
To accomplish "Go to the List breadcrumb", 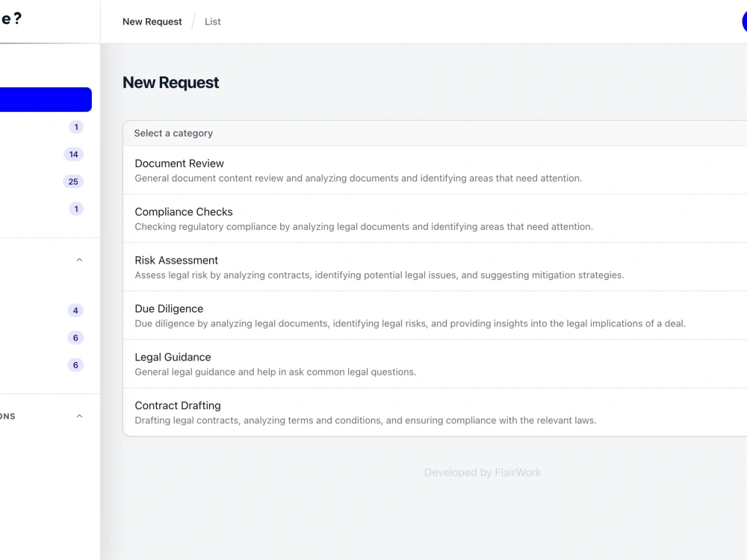I will 212,22.
